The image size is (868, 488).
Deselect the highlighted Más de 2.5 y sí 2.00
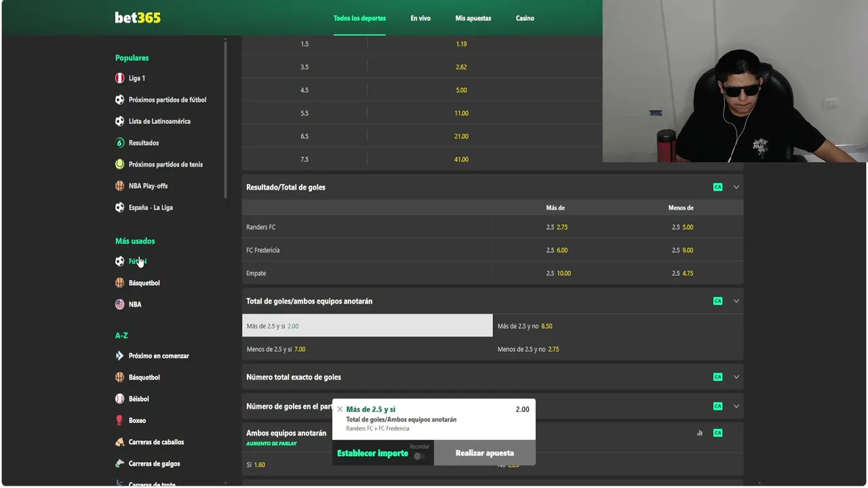(368, 326)
